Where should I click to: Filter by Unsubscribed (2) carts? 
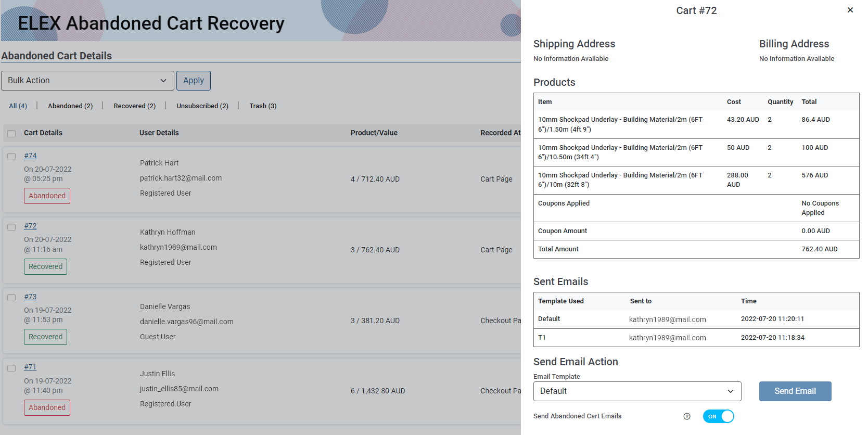tap(202, 106)
